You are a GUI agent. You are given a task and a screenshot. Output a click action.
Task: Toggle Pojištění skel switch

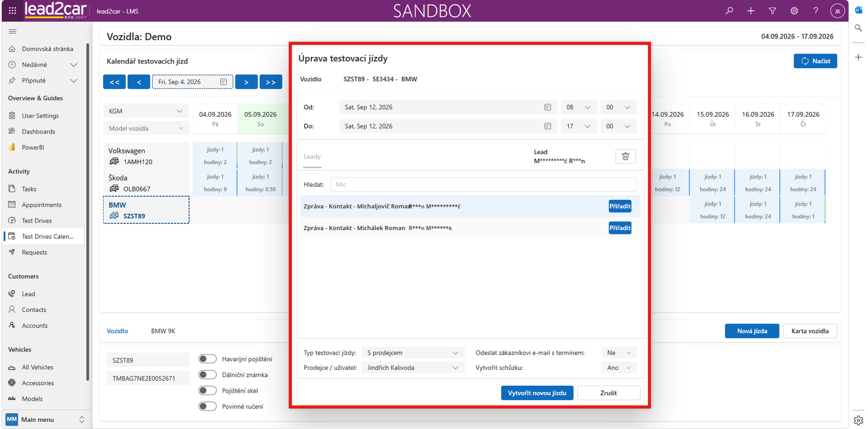(x=207, y=390)
